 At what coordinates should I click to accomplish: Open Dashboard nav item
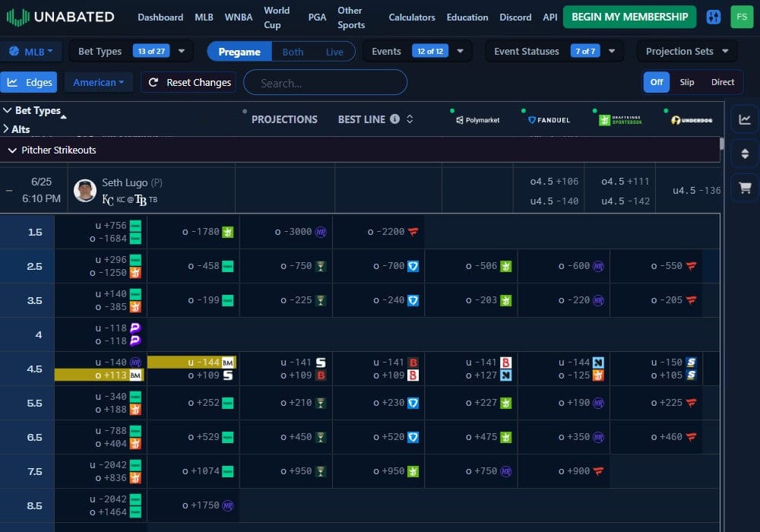pos(160,17)
